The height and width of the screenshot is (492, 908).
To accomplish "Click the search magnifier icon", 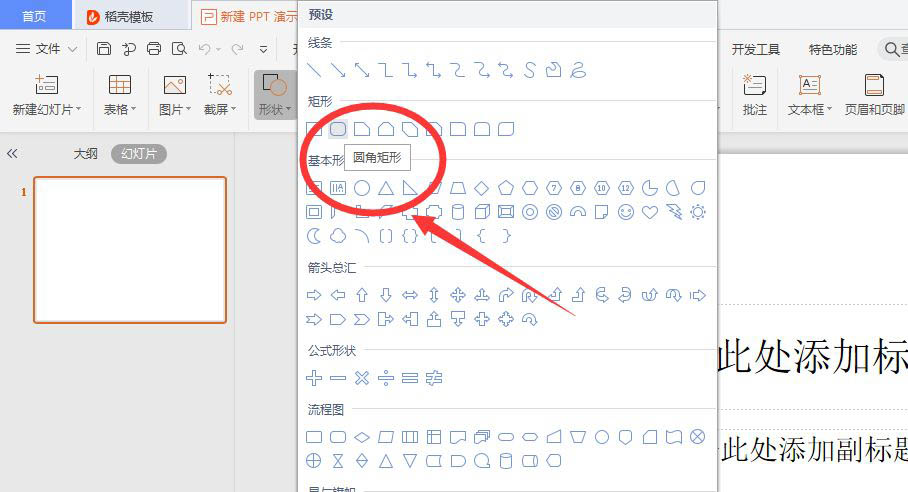I will [x=892, y=49].
